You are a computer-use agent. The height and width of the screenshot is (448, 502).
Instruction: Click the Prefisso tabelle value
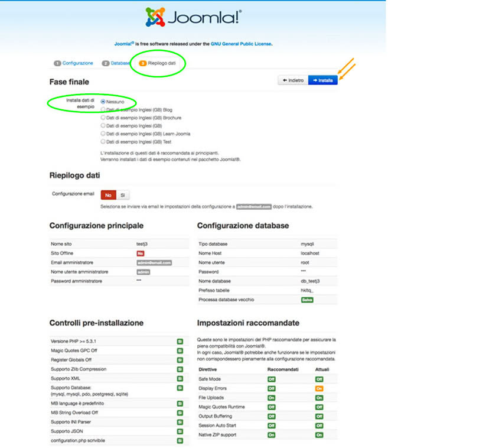tap(307, 290)
